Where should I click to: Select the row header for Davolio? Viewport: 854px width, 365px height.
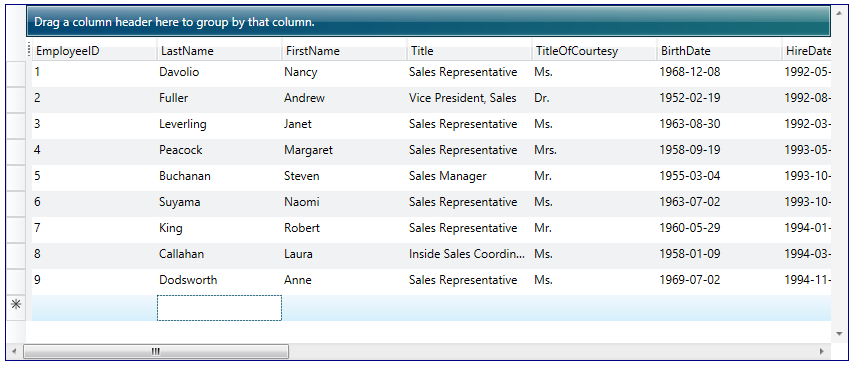point(16,74)
